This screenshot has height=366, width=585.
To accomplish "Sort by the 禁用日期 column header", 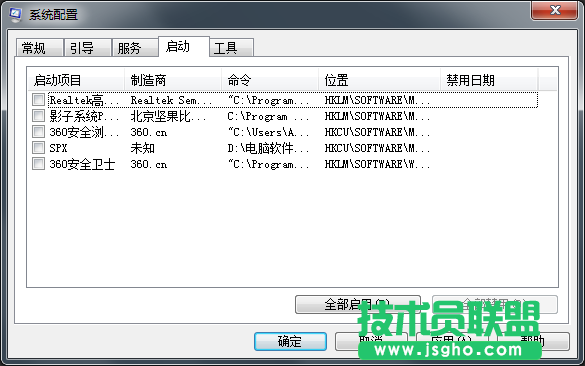I will click(489, 80).
